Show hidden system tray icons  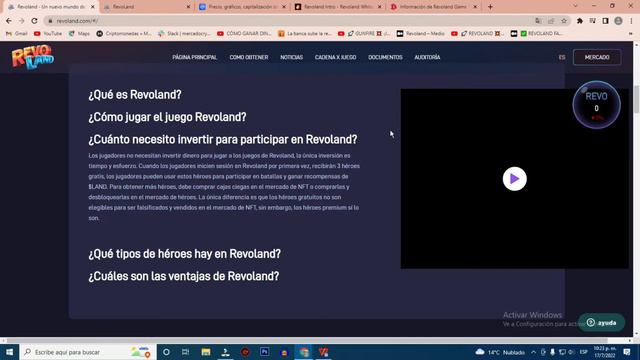[533, 352]
